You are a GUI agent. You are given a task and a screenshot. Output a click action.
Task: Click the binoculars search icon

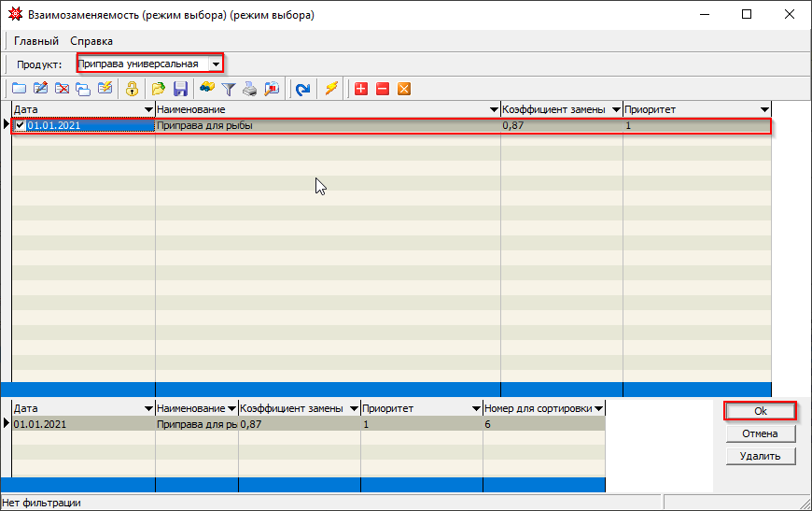(206, 89)
